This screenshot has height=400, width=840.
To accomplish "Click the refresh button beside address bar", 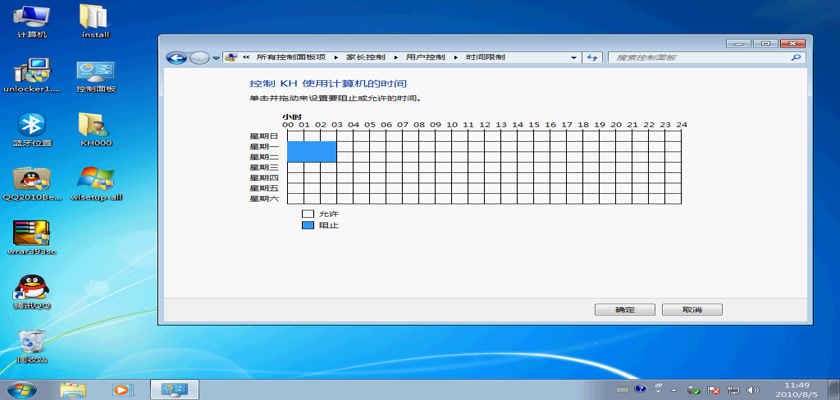I will pyautogui.click(x=592, y=58).
